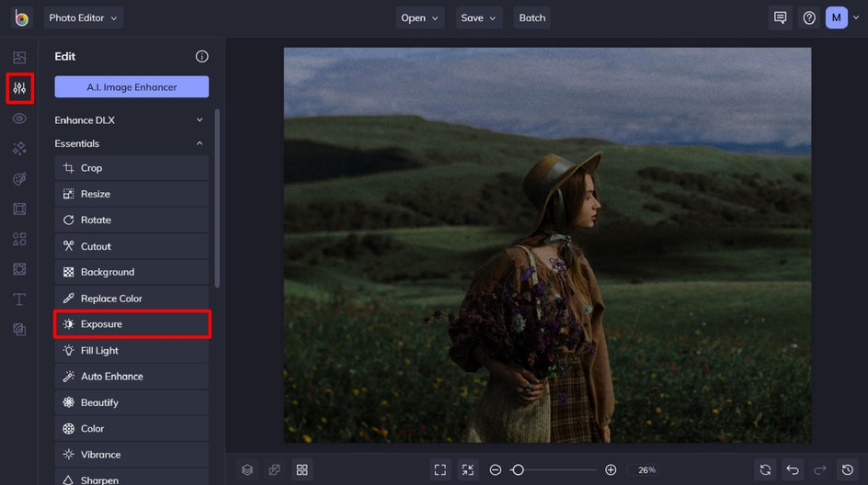Open the Save menu dropdown
This screenshot has width=868, height=485.
click(478, 17)
